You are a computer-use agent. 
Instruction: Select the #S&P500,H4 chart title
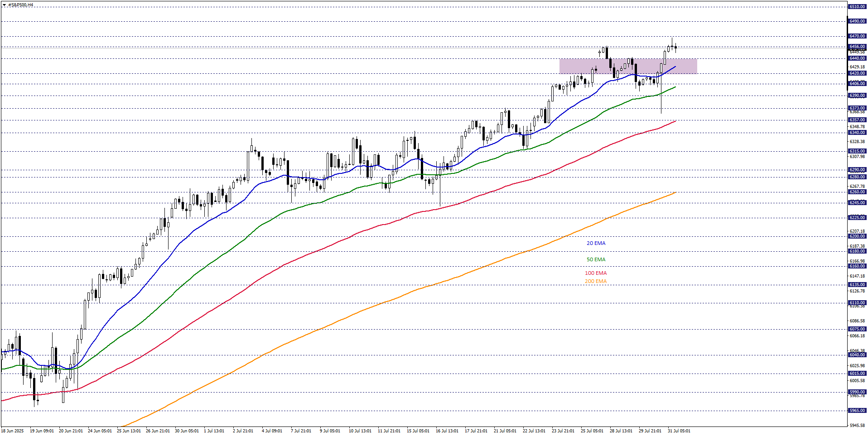[20, 5]
